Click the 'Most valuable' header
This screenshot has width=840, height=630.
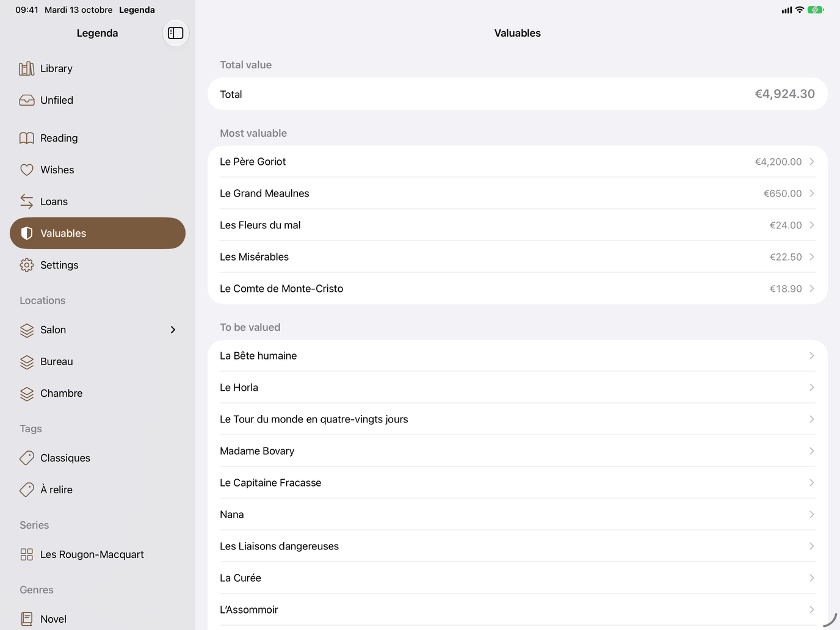253,133
